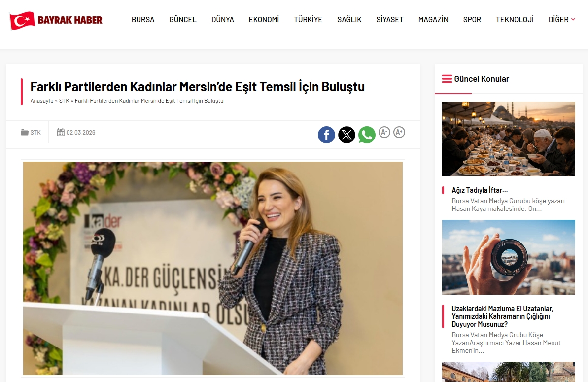Increase font size with A+ icon

pos(399,132)
